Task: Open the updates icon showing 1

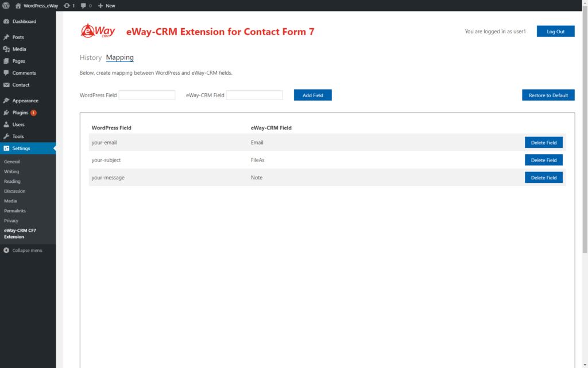Action: (67, 6)
